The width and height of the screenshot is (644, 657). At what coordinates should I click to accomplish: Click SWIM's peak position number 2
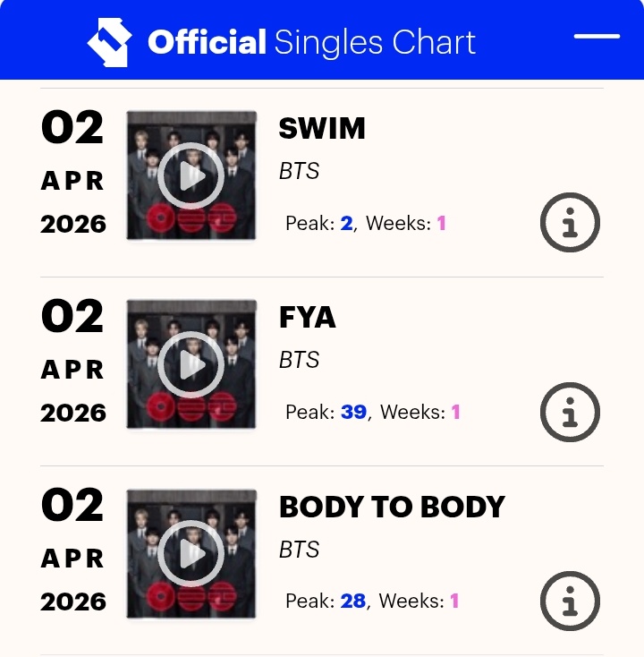[346, 223]
